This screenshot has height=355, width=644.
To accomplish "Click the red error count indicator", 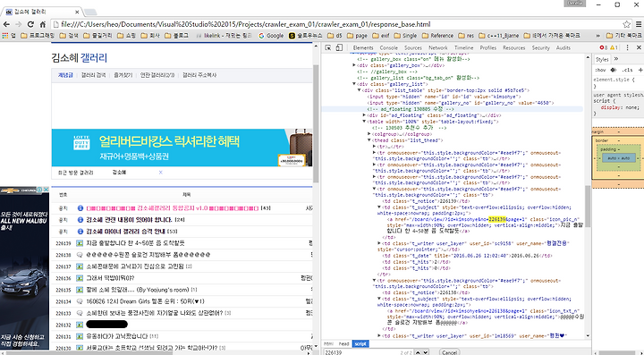I will (x=604, y=47).
